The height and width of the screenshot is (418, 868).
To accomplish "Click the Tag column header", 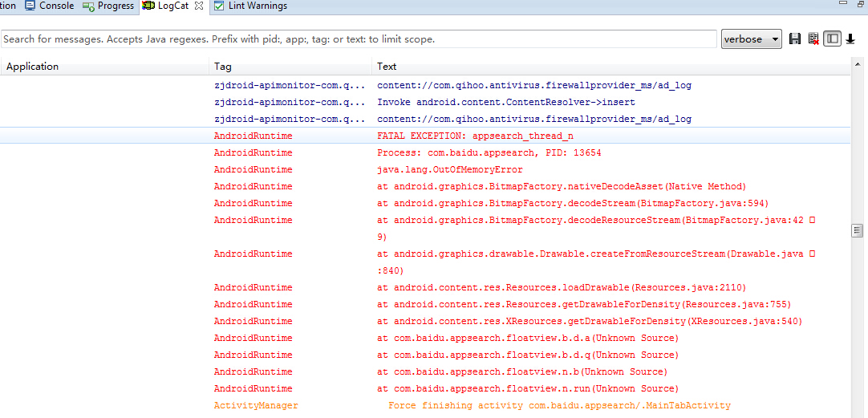I will coord(290,67).
